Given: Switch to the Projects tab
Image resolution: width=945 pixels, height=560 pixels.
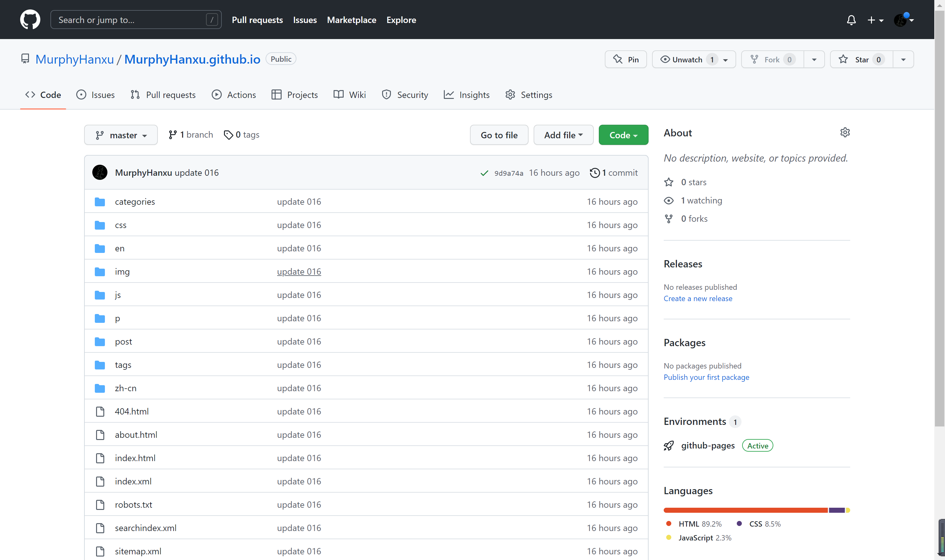Looking at the screenshot, I should pyautogui.click(x=295, y=95).
